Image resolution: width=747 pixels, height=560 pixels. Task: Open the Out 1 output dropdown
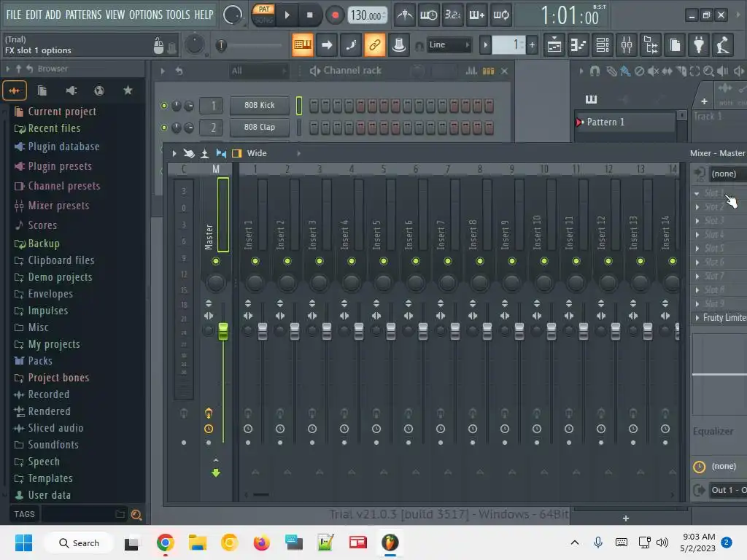(727, 490)
